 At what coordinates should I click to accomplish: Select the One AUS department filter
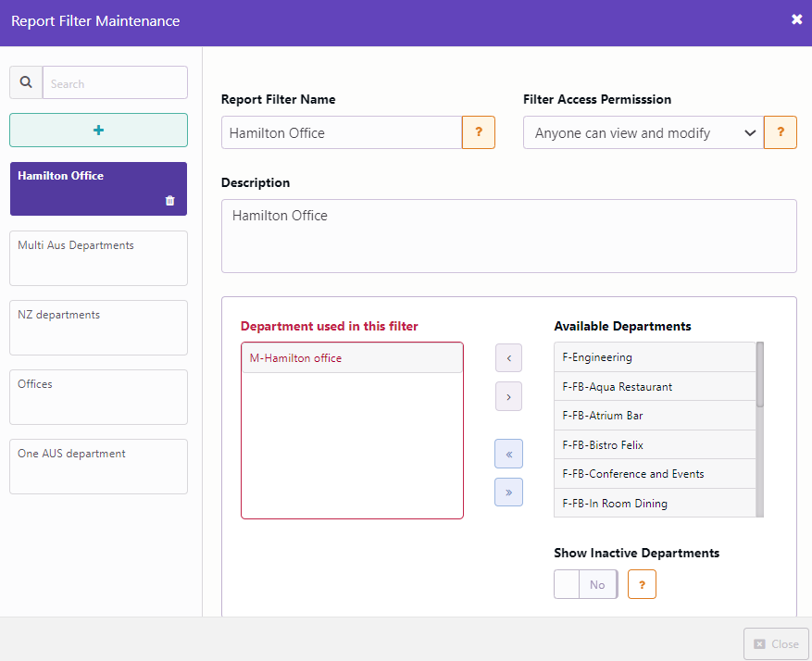tap(98, 467)
